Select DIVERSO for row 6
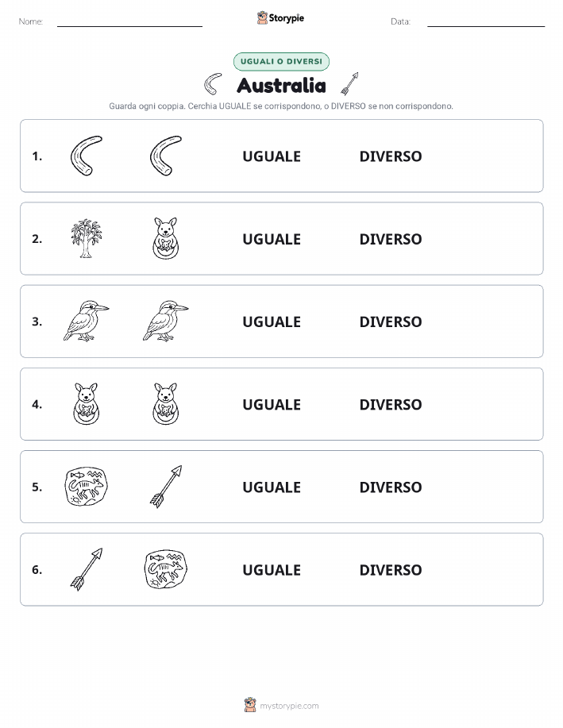The width and height of the screenshot is (563, 728). (x=391, y=570)
